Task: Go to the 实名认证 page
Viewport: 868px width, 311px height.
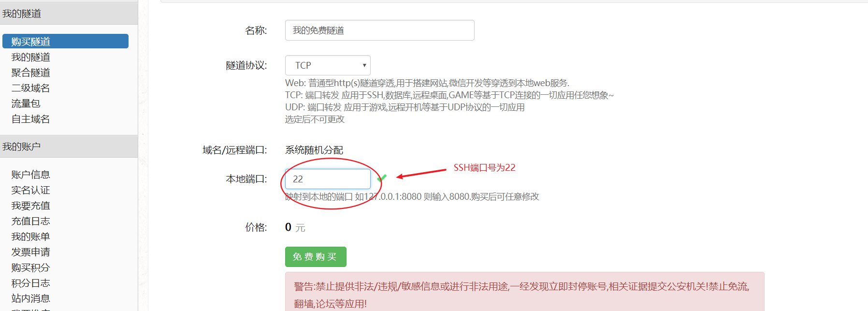Action: point(31,190)
